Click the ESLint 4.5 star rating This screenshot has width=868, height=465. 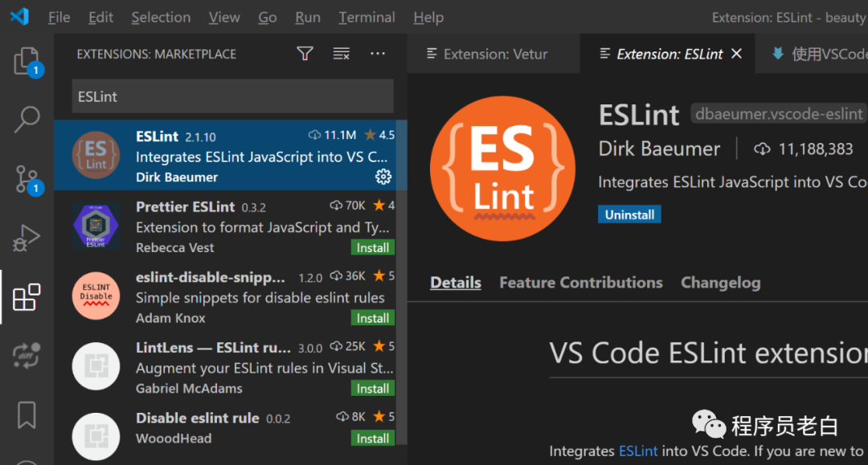tap(379, 135)
